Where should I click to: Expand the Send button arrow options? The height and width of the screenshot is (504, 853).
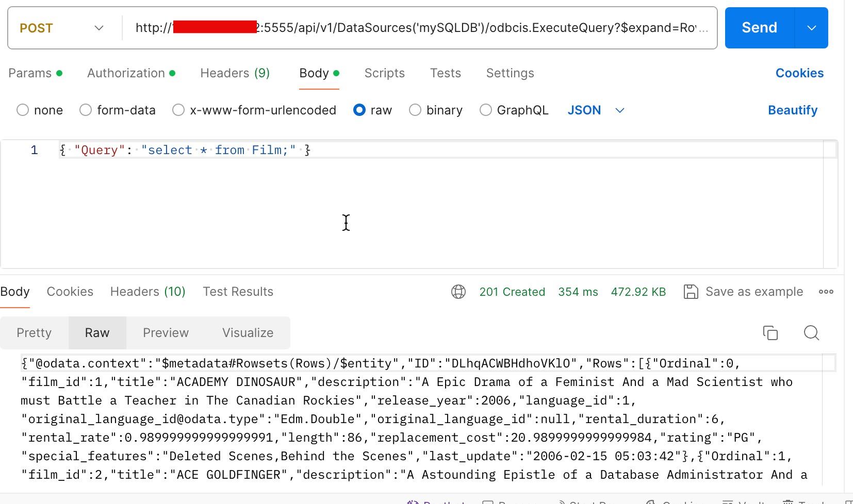pyautogui.click(x=811, y=28)
